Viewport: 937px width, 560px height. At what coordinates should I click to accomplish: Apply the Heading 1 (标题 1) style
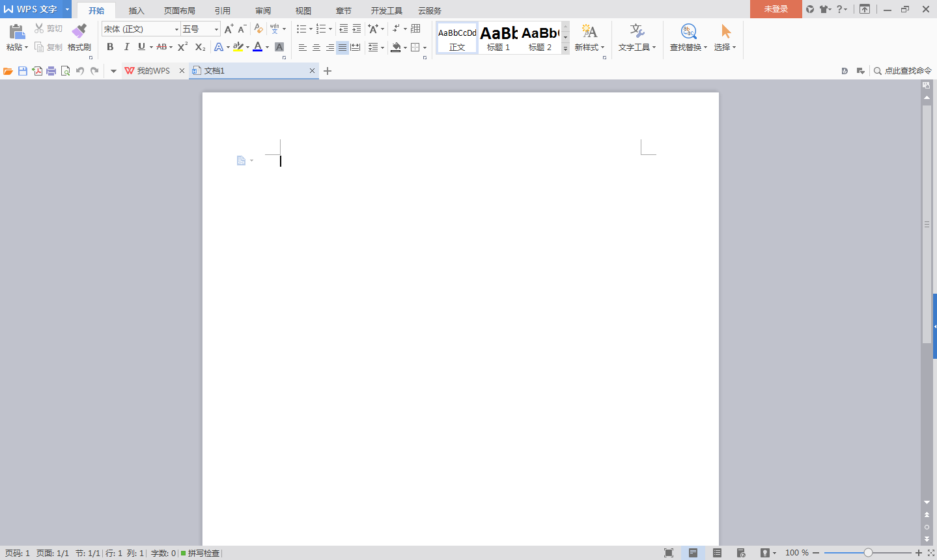[499, 38]
